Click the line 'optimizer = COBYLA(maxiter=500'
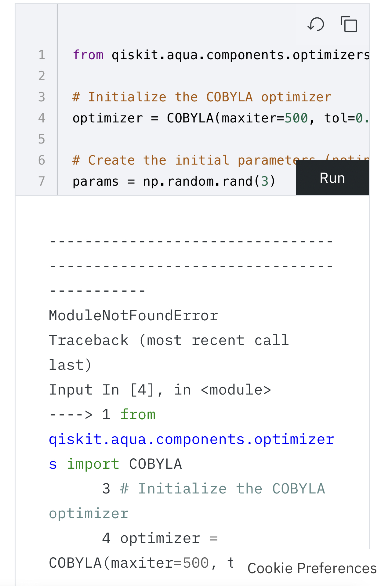Viewport: 392px width, 586px height. 221,118
